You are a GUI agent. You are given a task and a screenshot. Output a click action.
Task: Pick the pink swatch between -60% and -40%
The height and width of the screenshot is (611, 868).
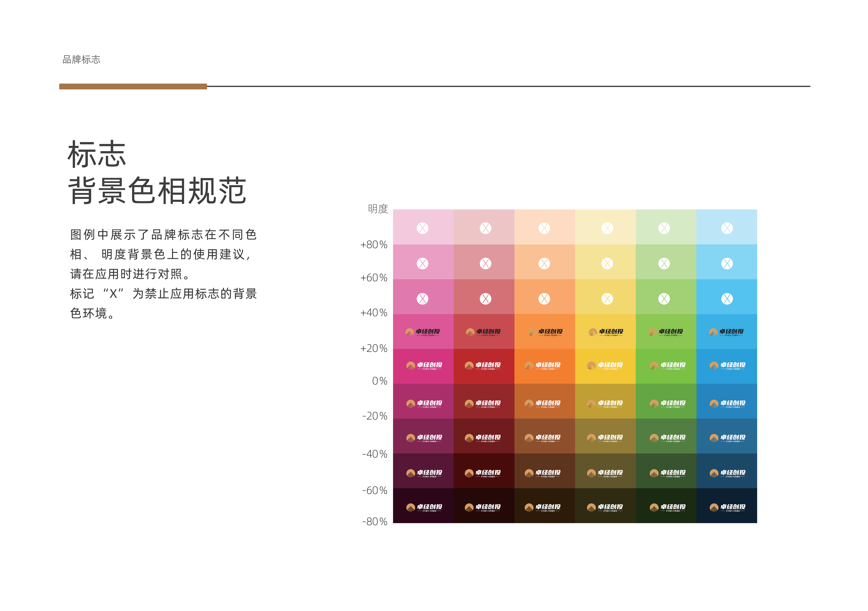pos(423,471)
